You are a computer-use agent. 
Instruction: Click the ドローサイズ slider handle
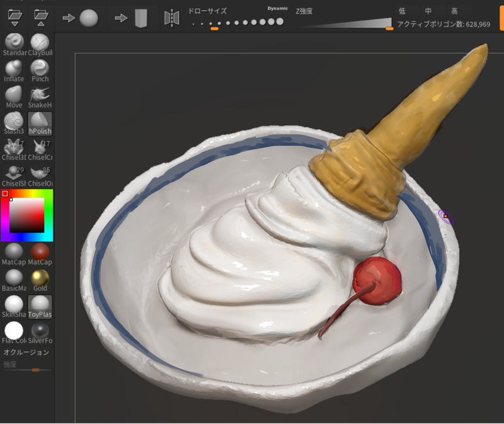pyautogui.click(x=214, y=28)
